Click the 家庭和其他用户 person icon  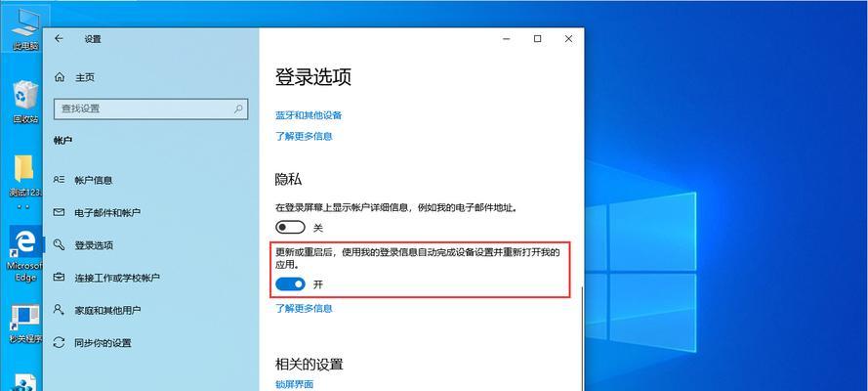point(59,310)
